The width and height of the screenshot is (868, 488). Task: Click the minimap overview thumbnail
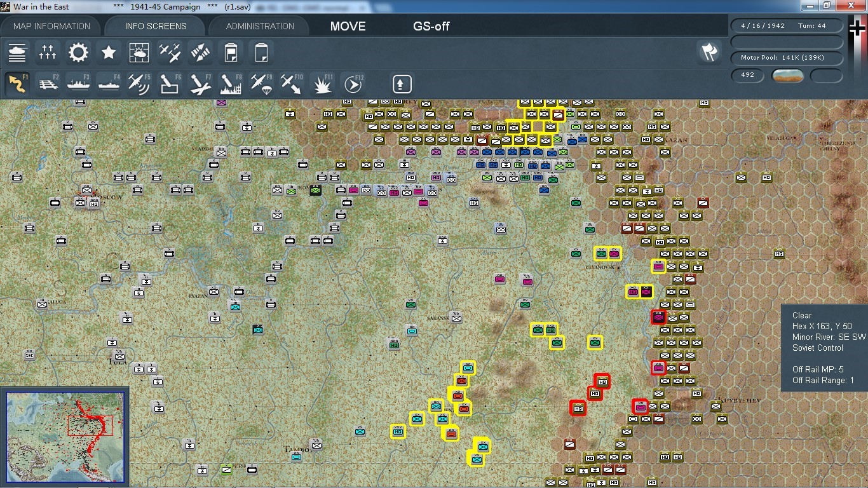pyautogui.click(x=65, y=437)
